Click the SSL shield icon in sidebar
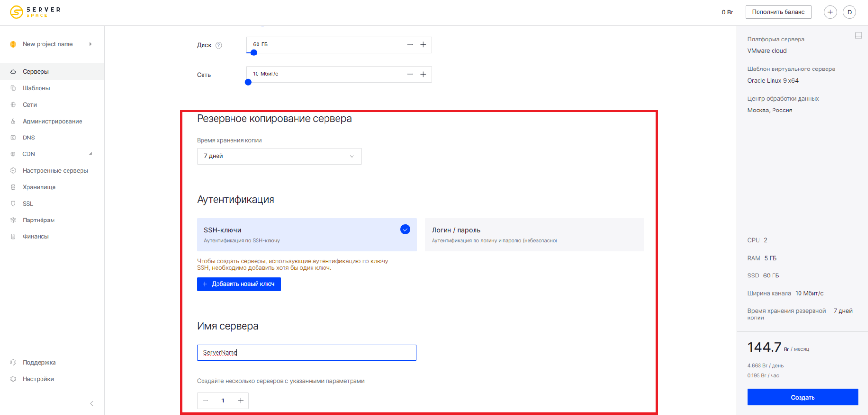Screen dimensions: 868x415 tap(13, 204)
